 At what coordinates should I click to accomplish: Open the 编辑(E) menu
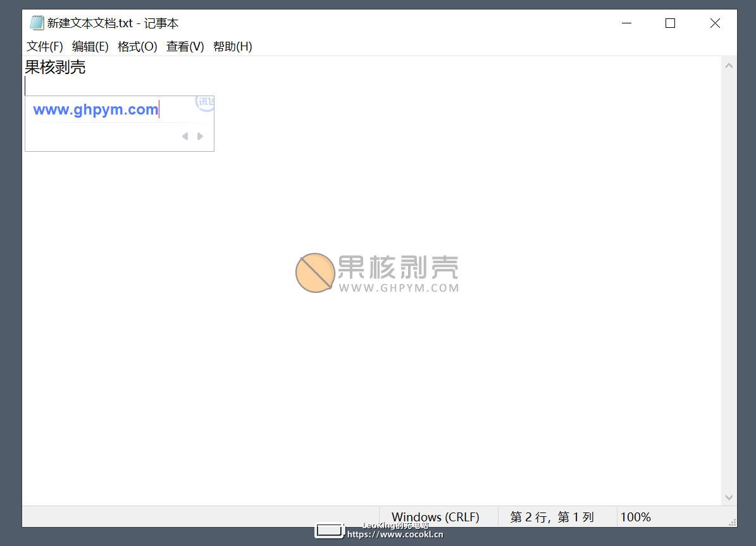coord(90,47)
